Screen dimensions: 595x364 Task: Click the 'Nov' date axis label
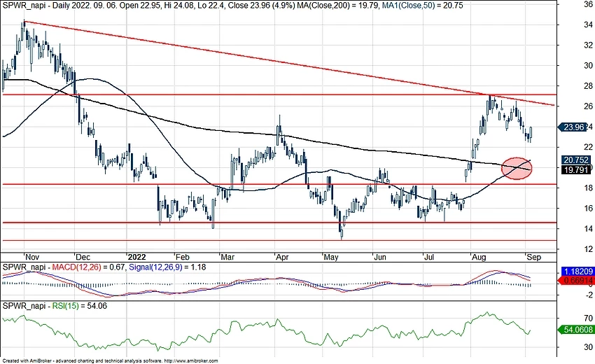tap(32, 257)
